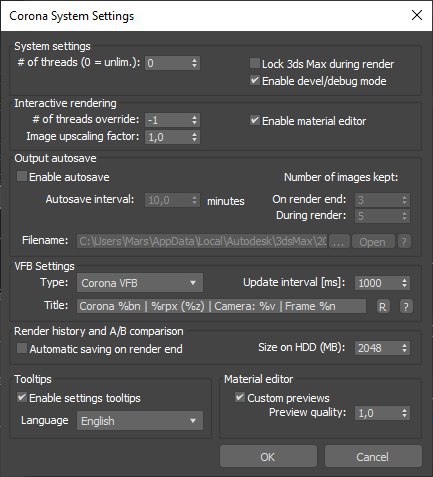Adjust threads override spinner arrows
The image size is (433, 477).
point(195,120)
